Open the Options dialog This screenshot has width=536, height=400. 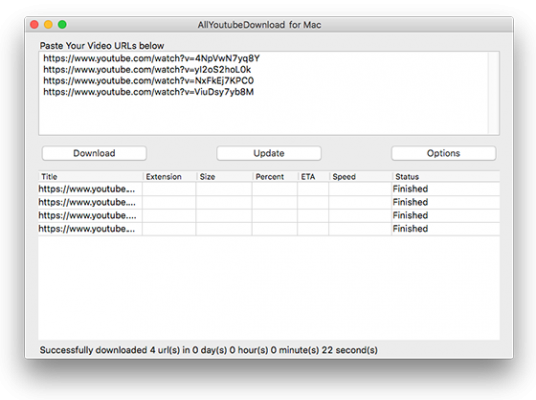pos(443,153)
